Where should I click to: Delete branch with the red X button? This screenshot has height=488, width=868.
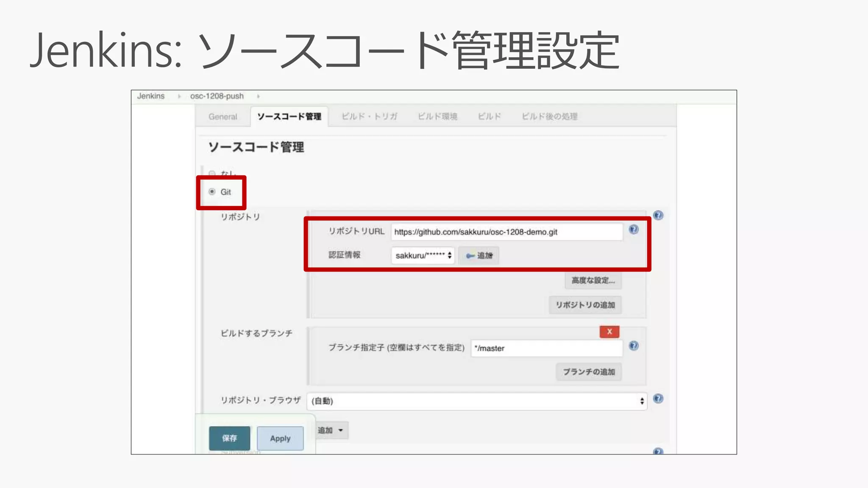pos(609,332)
